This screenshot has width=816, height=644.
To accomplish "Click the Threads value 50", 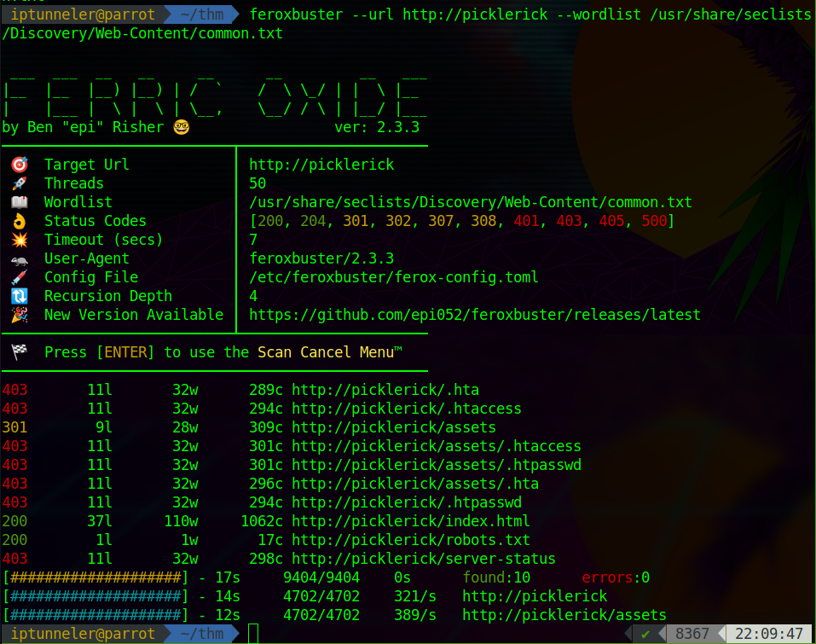I will click(x=258, y=183).
